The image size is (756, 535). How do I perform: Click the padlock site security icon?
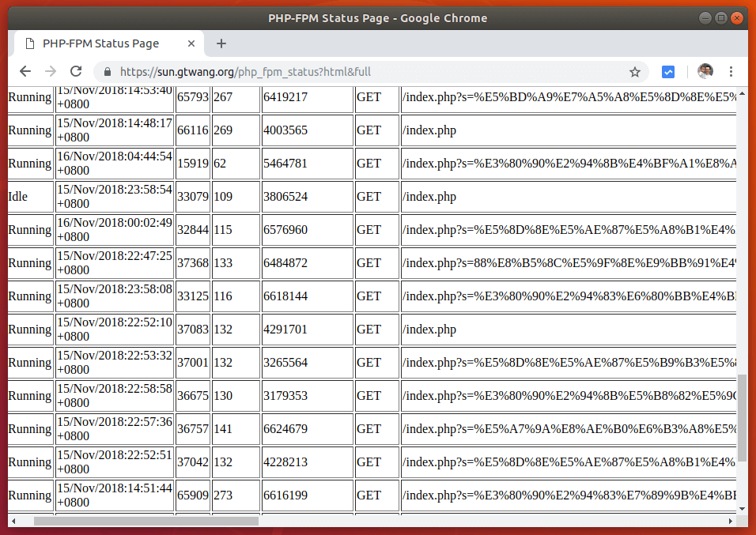[106, 71]
